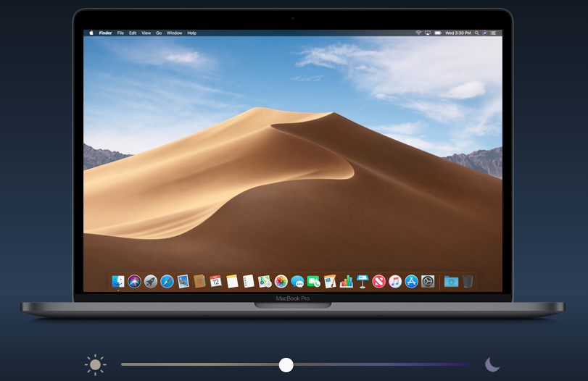
Task: Open the Window menu in menu bar
Action: (174, 33)
